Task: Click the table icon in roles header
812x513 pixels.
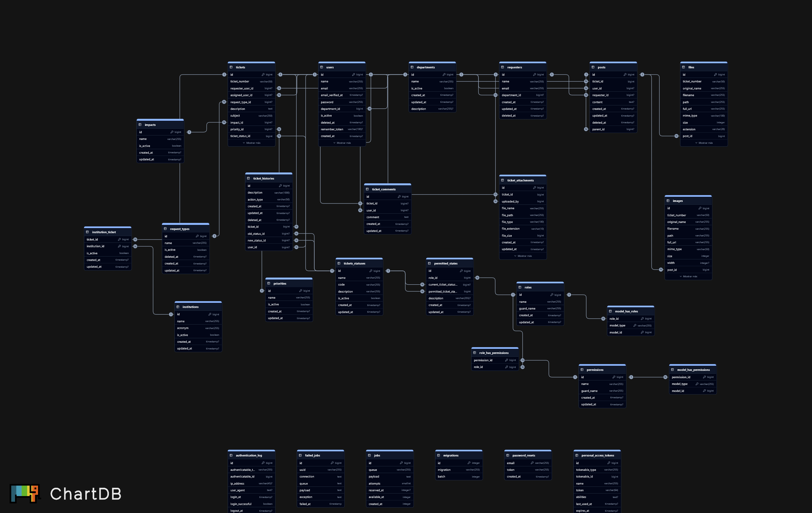Action: 520,287
